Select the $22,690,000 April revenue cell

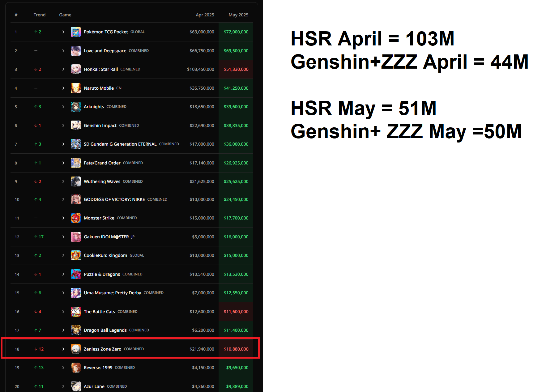tap(202, 126)
